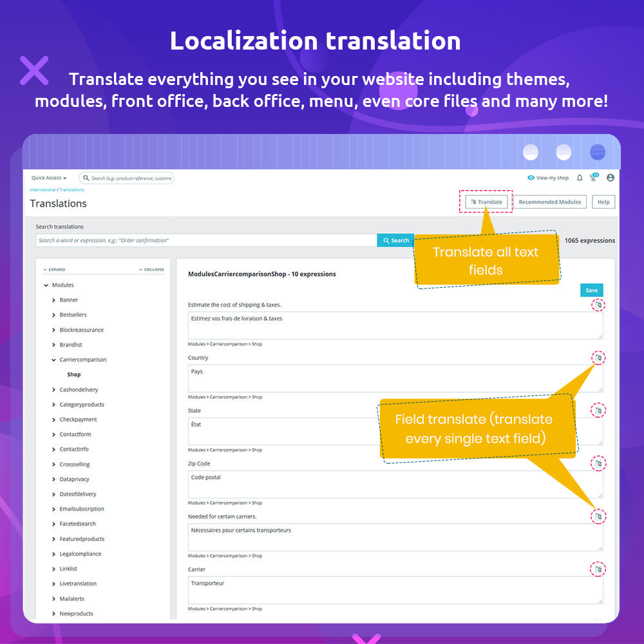Translate the Carrier field icon
The width and height of the screenshot is (644, 644).
598,569
